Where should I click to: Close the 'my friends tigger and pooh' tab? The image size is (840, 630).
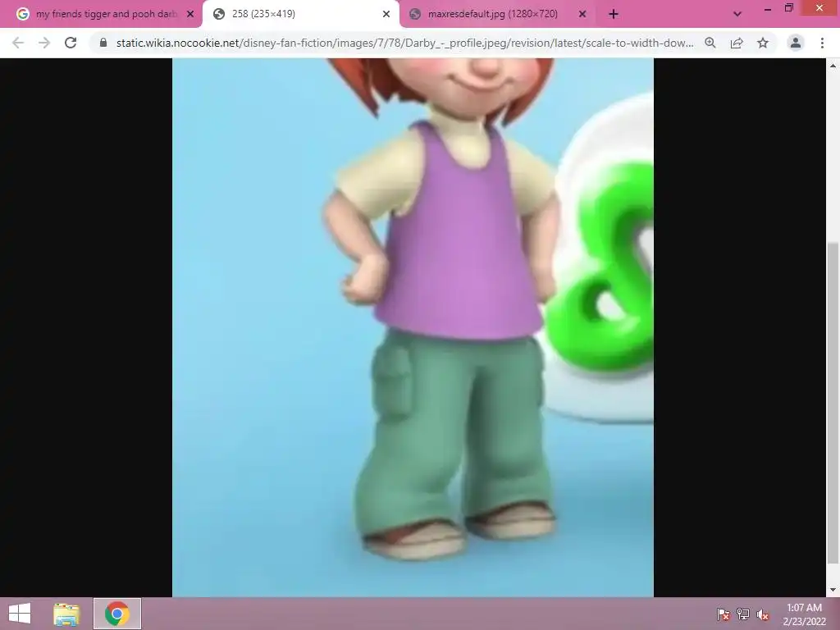coord(190,14)
